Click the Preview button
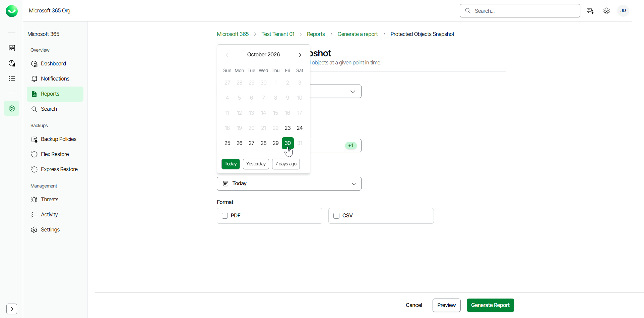Image resolution: width=644 pixels, height=318 pixels. (x=447, y=305)
